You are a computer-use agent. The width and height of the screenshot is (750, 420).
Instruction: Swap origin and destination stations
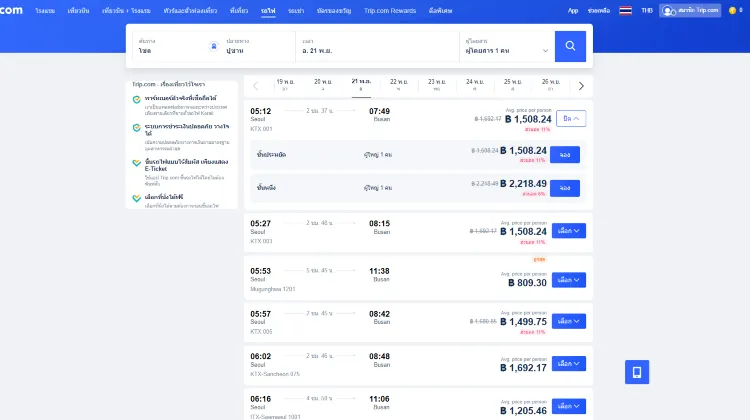pos(213,47)
